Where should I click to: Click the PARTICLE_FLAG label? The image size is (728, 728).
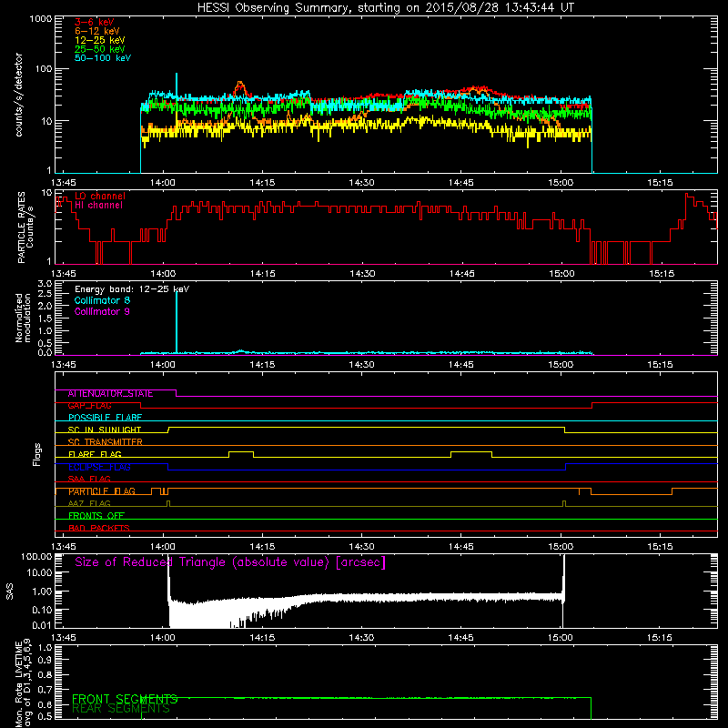point(102,491)
